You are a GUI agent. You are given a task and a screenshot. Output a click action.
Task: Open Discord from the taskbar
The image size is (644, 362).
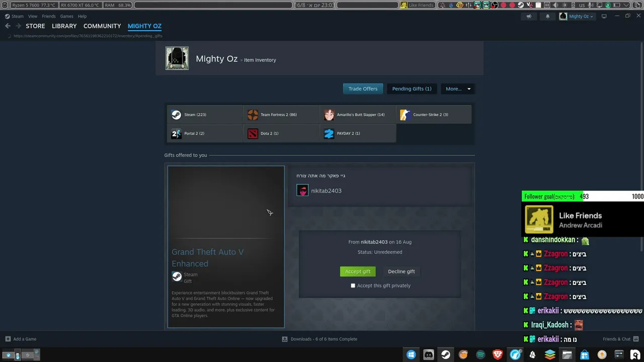(429, 354)
